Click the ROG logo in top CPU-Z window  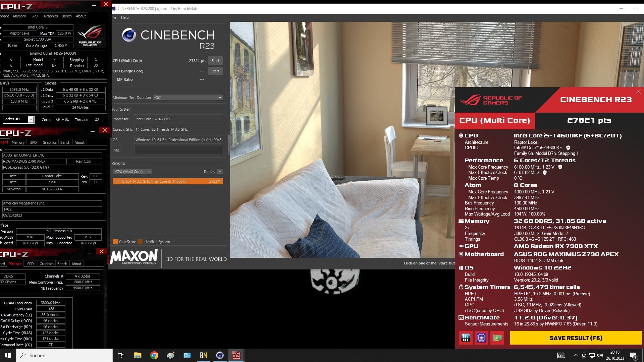coord(90,36)
